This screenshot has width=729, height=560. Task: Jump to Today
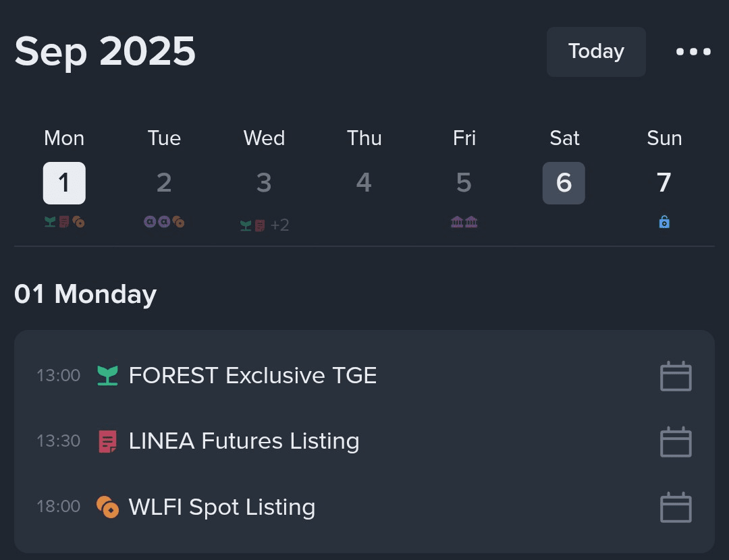pyautogui.click(x=596, y=52)
